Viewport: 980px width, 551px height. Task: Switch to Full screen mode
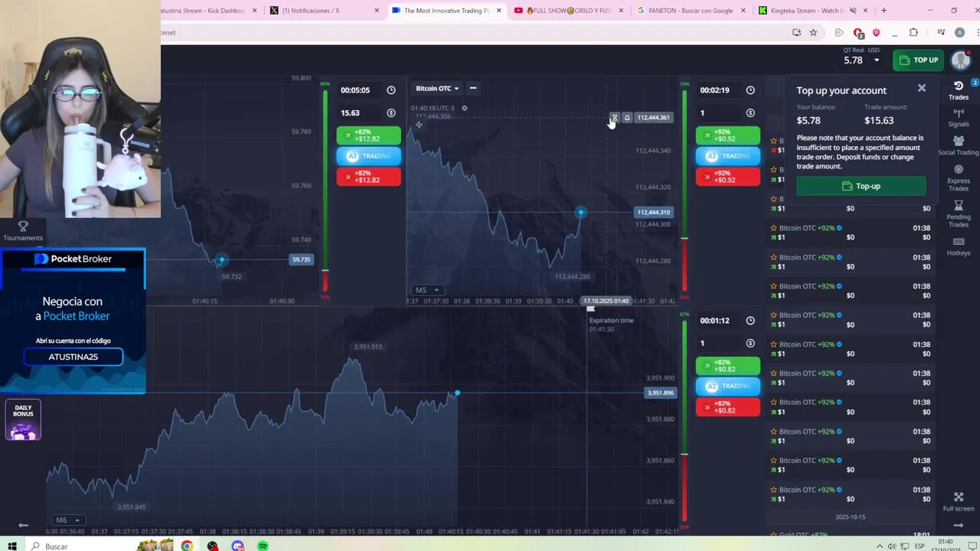click(x=959, y=501)
